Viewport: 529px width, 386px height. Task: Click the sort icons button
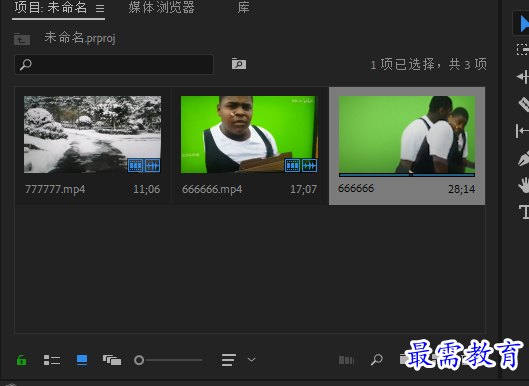pyautogui.click(x=229, y=360)
